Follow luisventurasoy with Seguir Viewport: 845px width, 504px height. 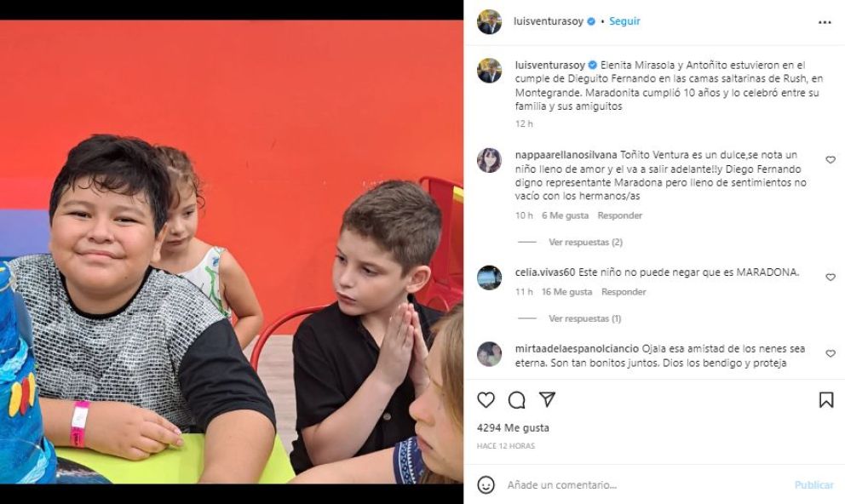[x=624, y=21]
